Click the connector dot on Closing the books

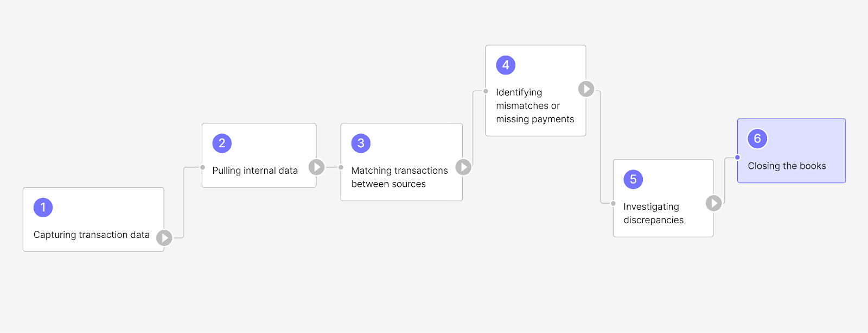[737, 158]
